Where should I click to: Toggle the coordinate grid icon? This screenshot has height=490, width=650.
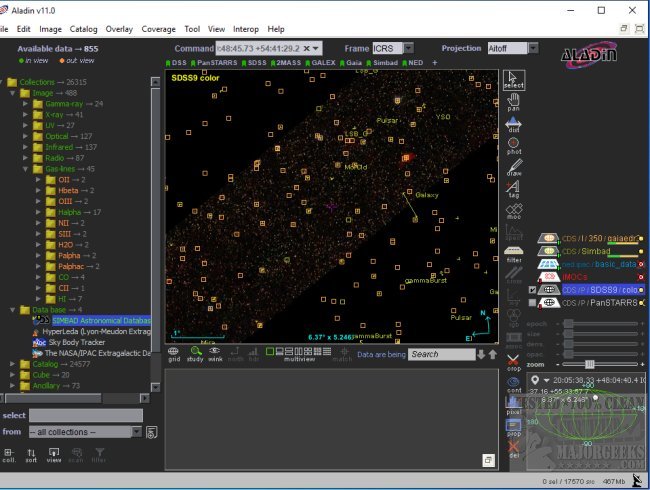[x=173, y=353]
